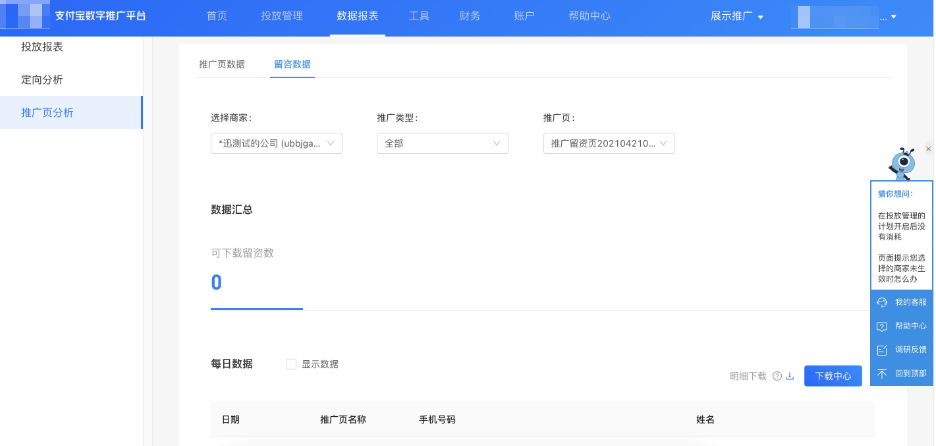The width and height of the screenshot is (936, 446).
Task: Click the 猜你想问 heading
Action: 895,193
